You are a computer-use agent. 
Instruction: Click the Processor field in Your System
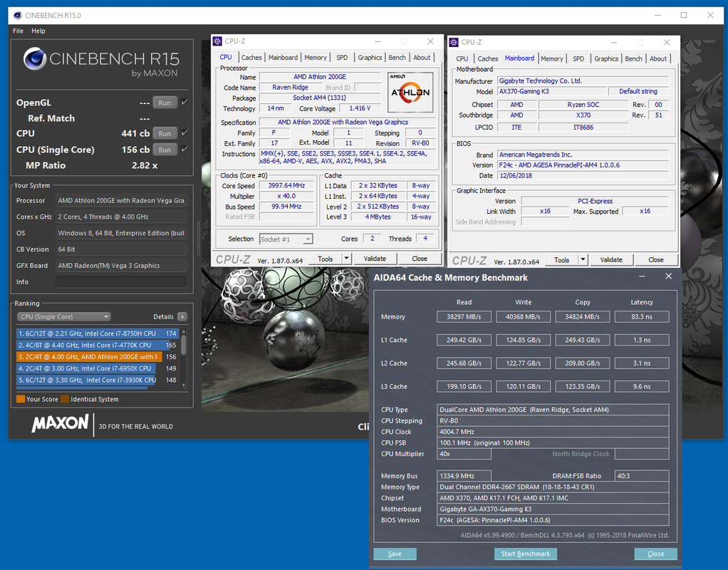pyautogui.click(x=121, y=201)
